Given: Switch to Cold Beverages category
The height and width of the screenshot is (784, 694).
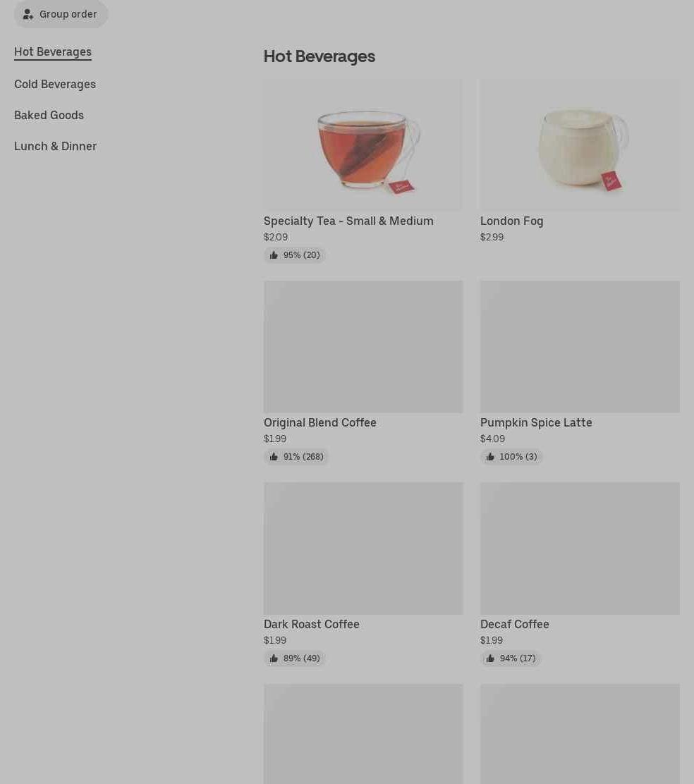Looking at the screenshot, I should tap(55, 84).
